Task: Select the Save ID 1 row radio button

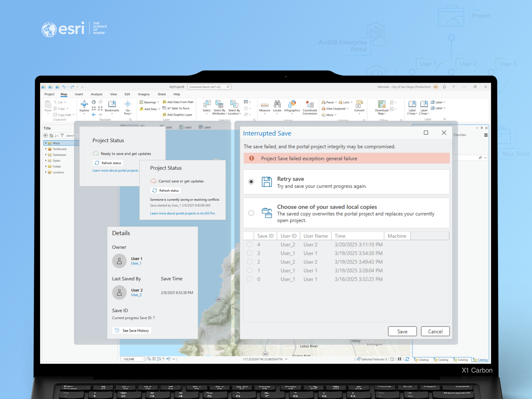Action: pos(250,270)
